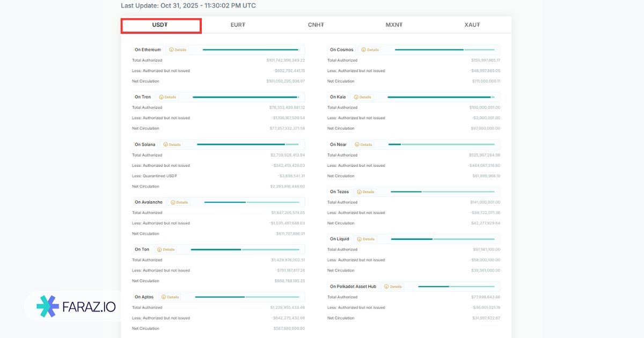The width and height of the screenshot is (644, 338).
Task: Click the Details info icon for Avalanche
Action: 173,202
